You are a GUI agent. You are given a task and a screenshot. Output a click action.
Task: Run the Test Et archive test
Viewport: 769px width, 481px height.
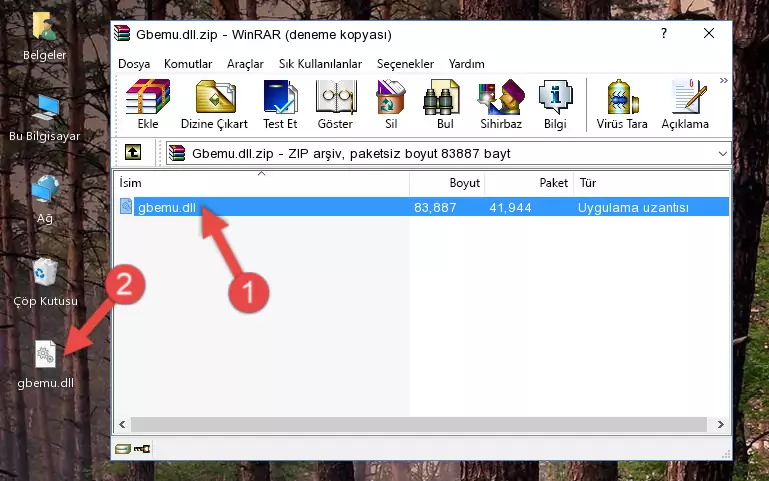point(280,104)
